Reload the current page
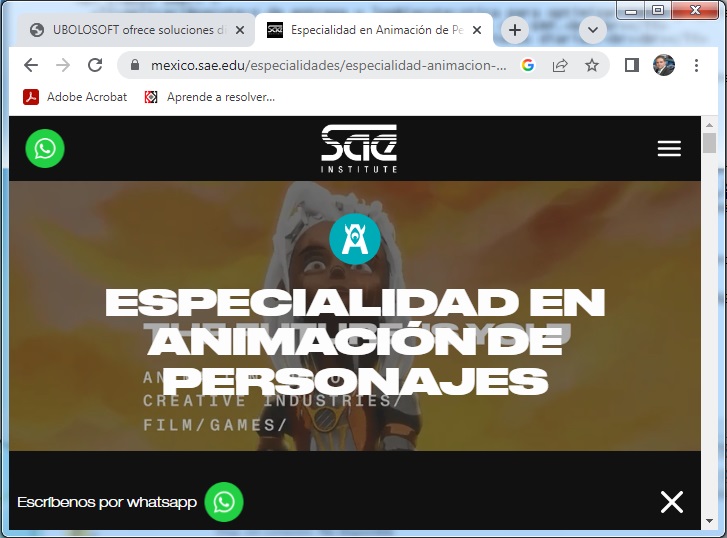The width and height of the screenshot is (727, 538). coord(95,65)
